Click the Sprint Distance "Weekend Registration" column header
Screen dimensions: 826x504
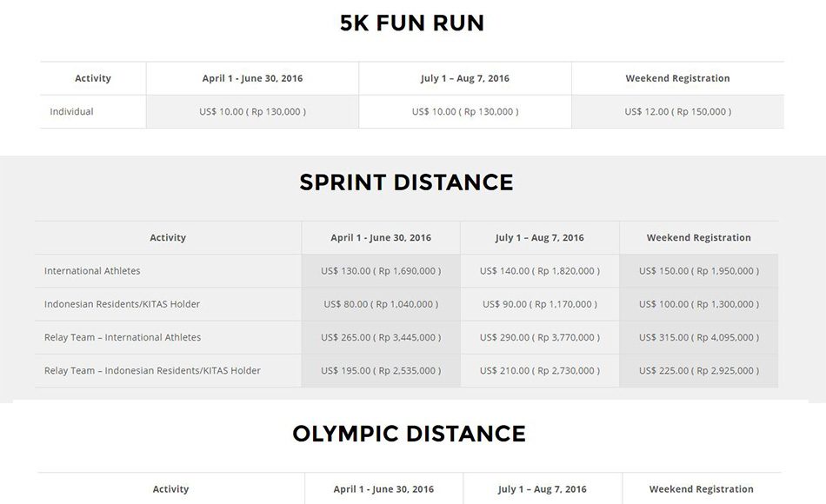[699, 237]
